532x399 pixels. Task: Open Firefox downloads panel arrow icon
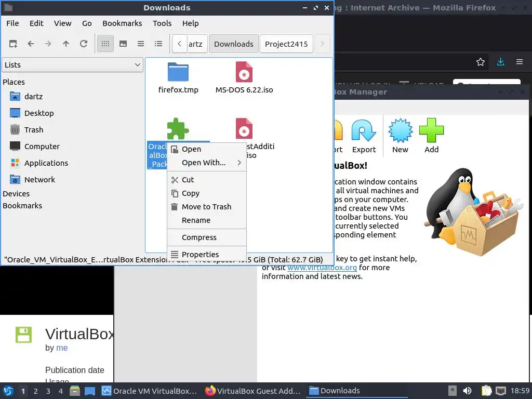500,62
